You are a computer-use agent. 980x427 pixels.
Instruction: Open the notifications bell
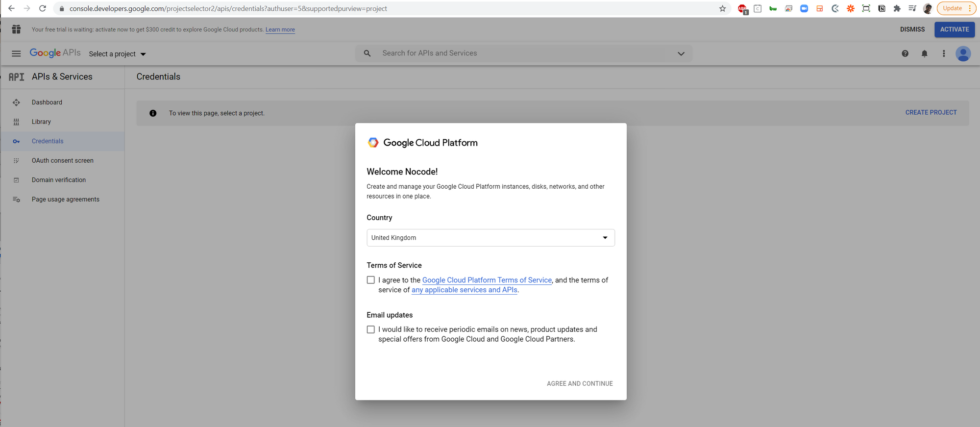click(924, 53)
